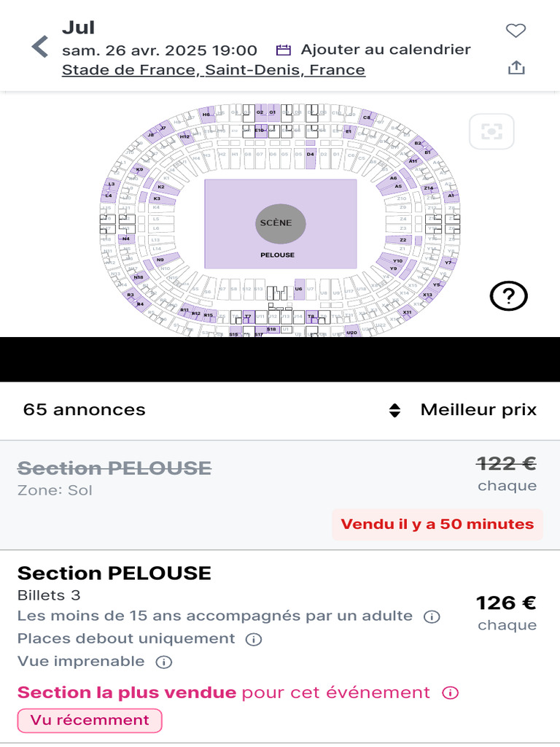Screen dimensions: 560x747
Task: Show info about best-selling section
Action: point(451,693)
